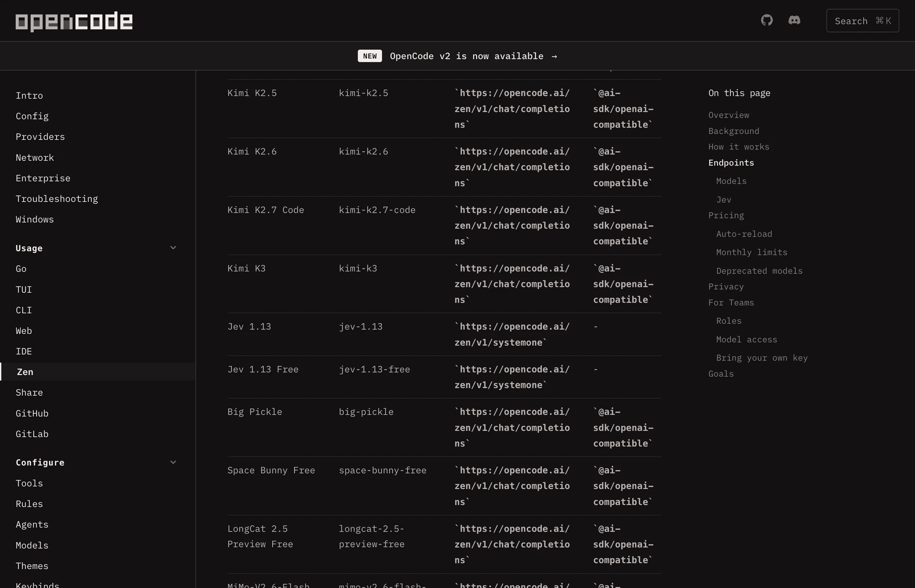Jump to Endpoints in page outline
Image resolution: width=915 pixels, height=588 pixels.
tap(731, 163)
